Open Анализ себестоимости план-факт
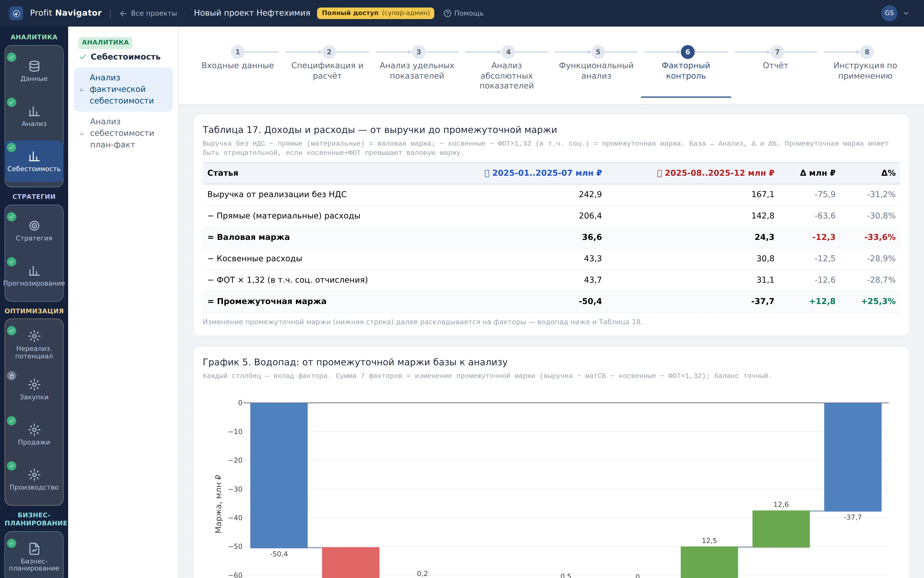The height and width of the screenshot is (578, 924). pyautogui.click(x=123, y=133)
